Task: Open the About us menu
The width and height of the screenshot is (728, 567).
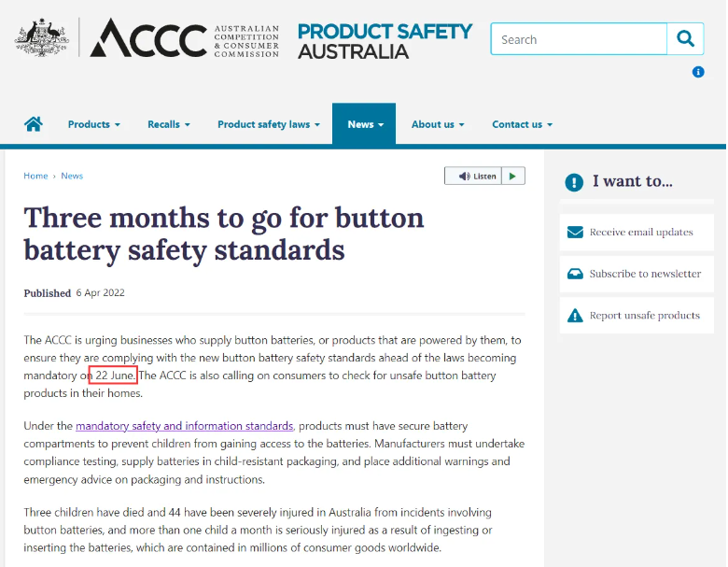Action: pyautogui.click(x=438, y=124)
